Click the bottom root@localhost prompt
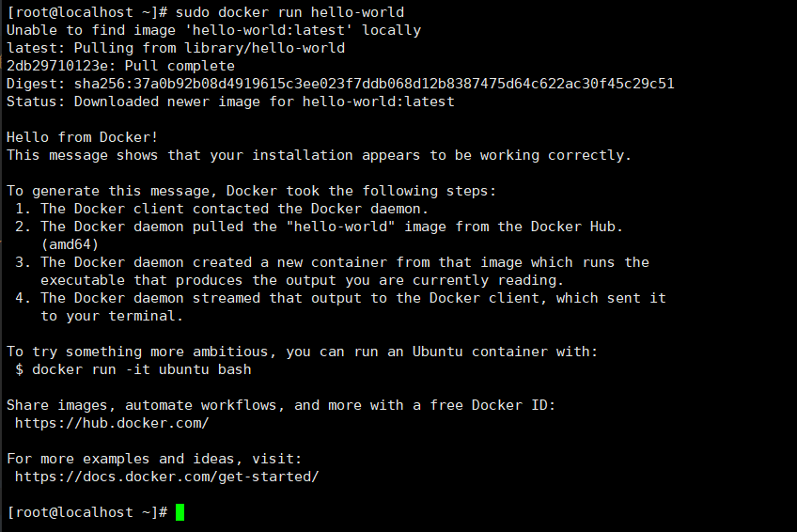 [86, 512]
